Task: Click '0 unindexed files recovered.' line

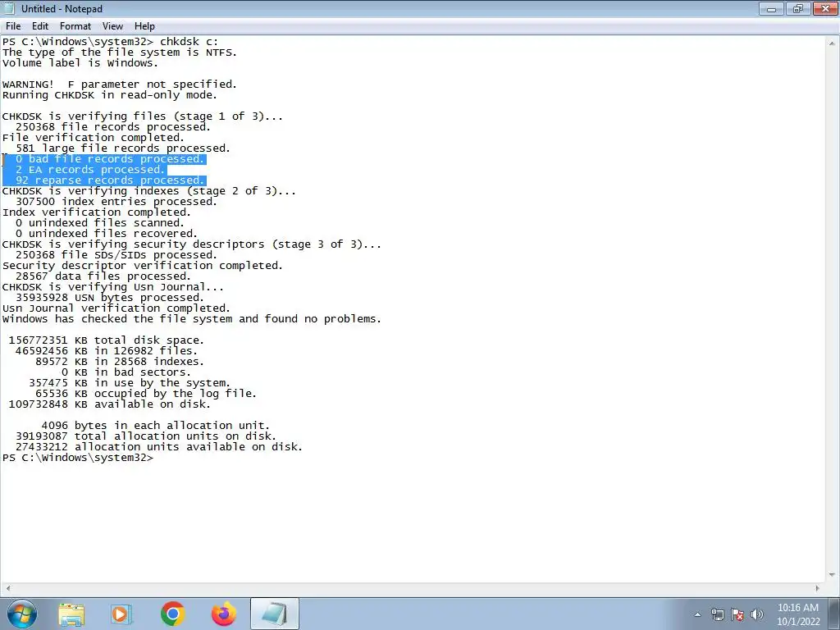Action: click(x=107, y=234)
